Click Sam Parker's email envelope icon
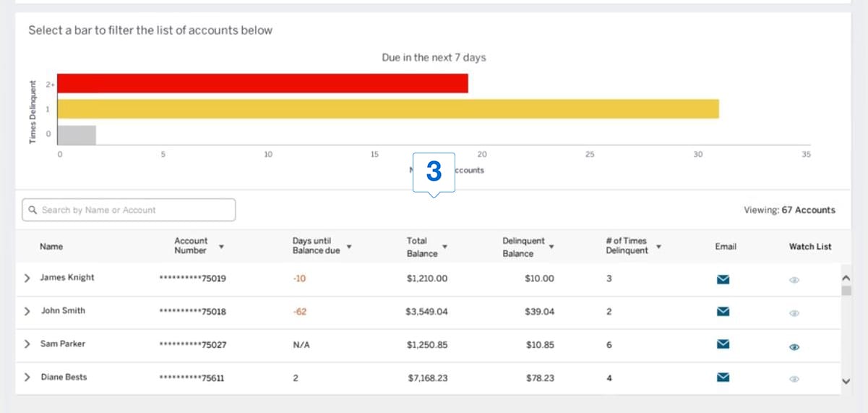868x413 pixels. [x=723, y=345]
